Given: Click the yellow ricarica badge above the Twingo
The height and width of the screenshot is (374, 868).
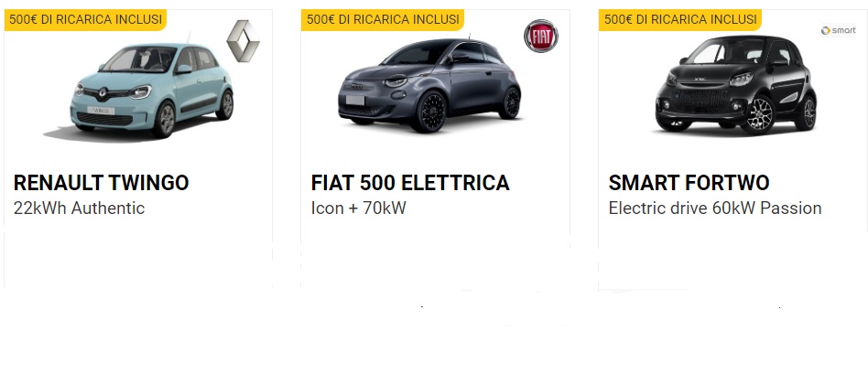Looking at the screenshot, I should click(x=86, y=20).
